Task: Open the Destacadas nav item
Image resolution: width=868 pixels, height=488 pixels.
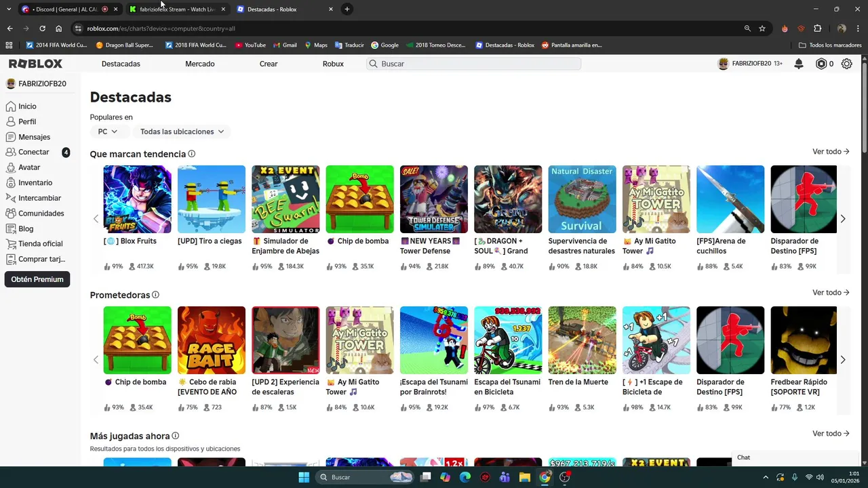Action: pos(121,64)
